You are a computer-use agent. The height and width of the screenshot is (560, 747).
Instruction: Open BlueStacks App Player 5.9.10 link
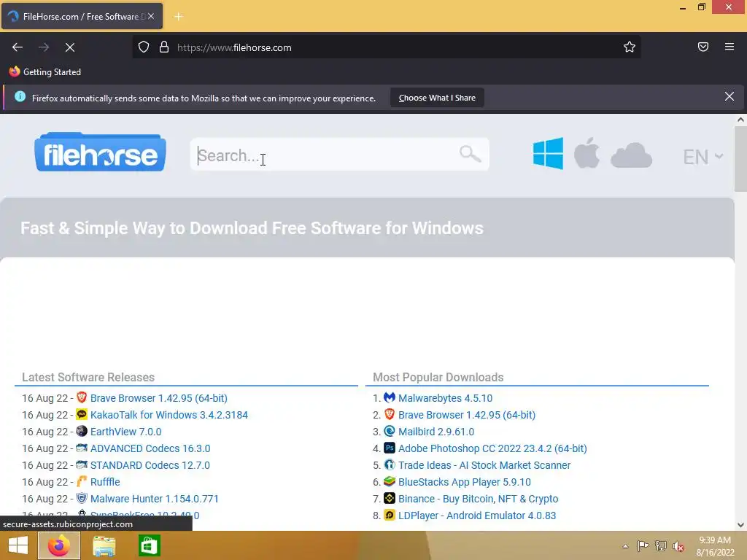click(464, 482)
